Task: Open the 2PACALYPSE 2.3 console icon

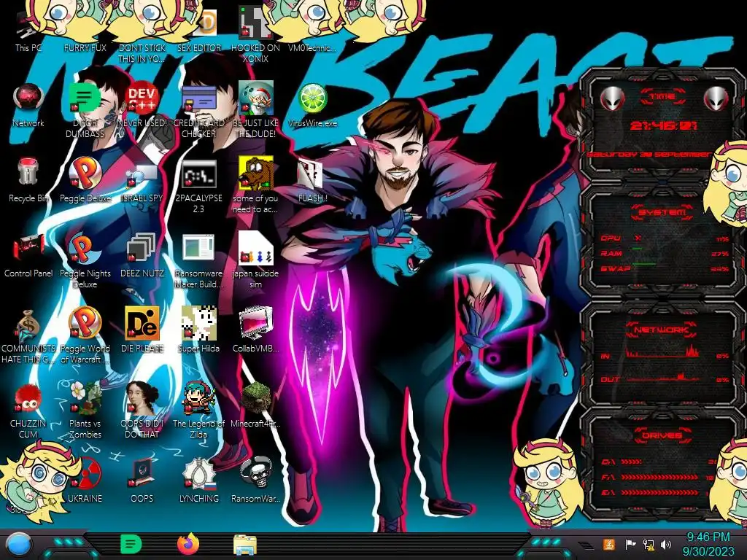Action: click(198, 186)
